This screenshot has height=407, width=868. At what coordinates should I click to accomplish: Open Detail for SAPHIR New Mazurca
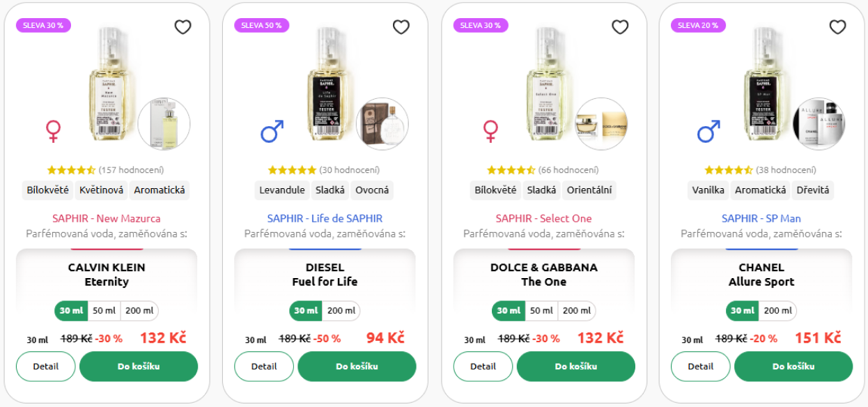(x=45, y=367)
